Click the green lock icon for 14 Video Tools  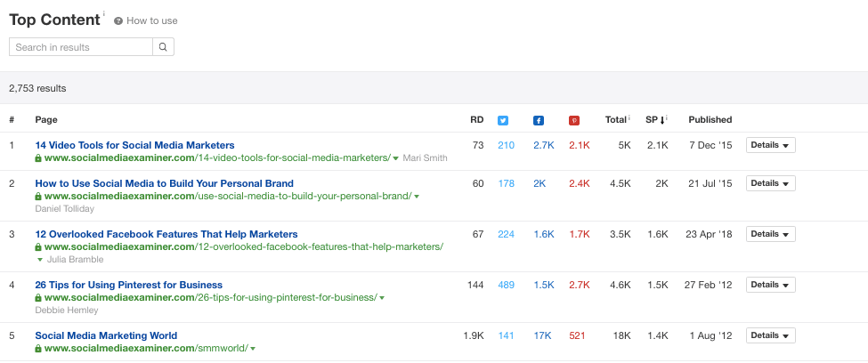coord(38,158)
